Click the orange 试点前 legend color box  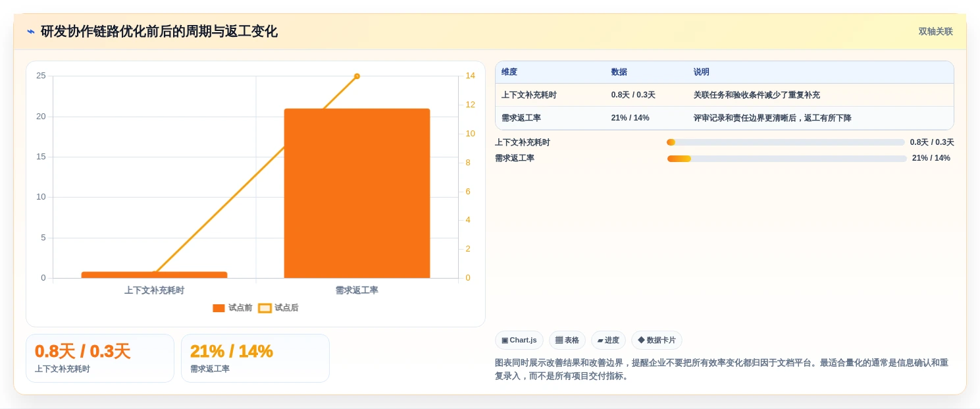pyautogui.click(x=219, y=308)
